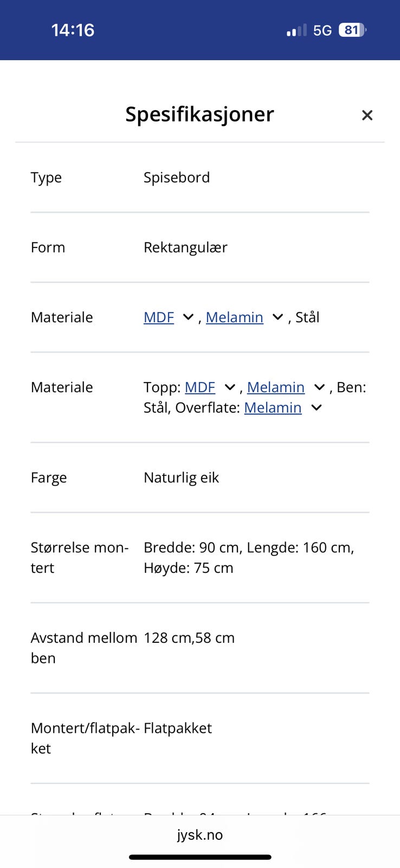Expand the Melamin chevron in second Materiale row

[318, 387]
